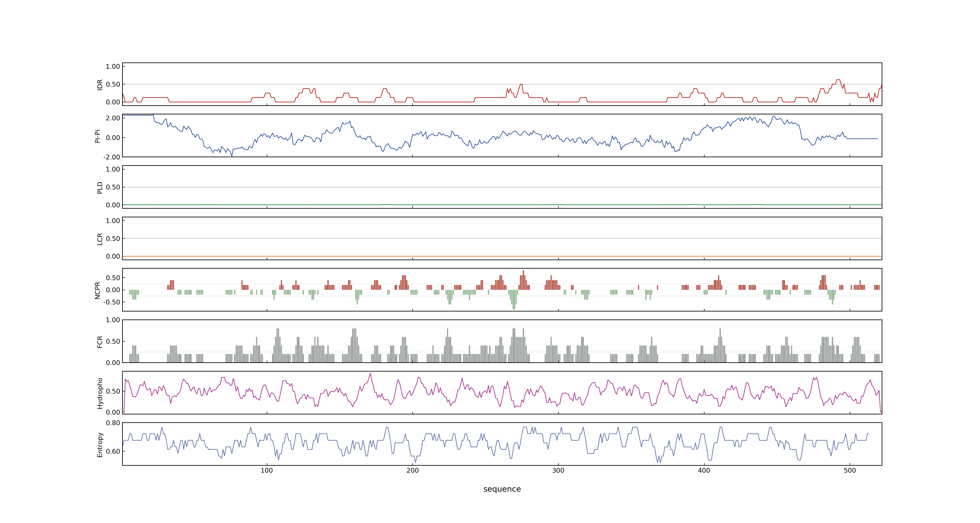The width and height of the screenshot is (980, 523).
Task: Click the 1.00 tick on IDR axis
Action: point(113,67)
